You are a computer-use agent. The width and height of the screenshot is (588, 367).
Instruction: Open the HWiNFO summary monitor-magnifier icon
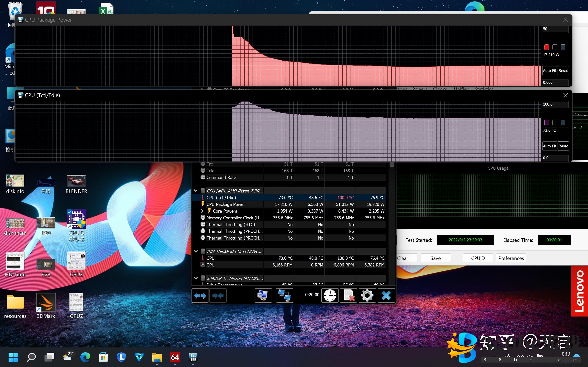tap(263, 295)
